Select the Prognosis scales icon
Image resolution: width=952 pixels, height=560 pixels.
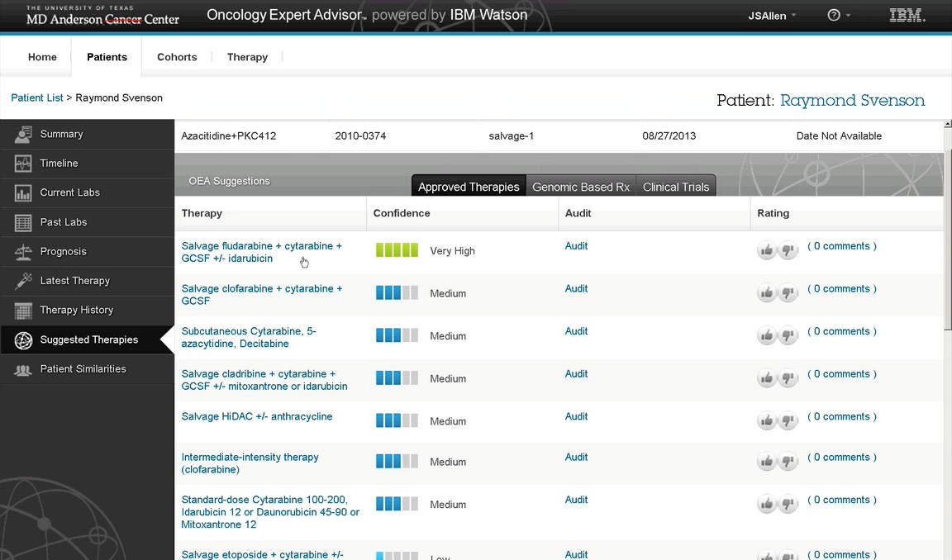pos(23,252)
